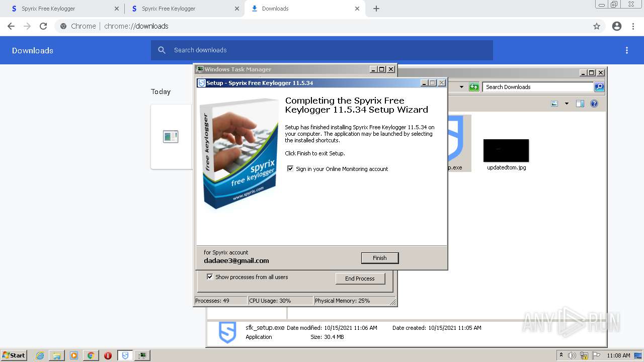Close the Downloads browser tab
The width and height of the screenshot is (644, 362).
coord(357,9)
